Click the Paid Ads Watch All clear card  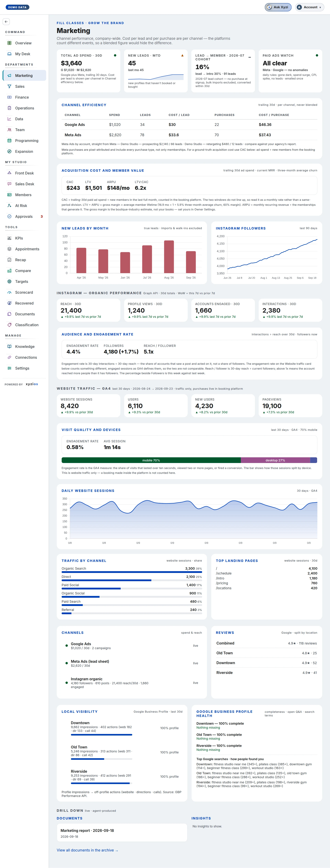tap(290, 71)
